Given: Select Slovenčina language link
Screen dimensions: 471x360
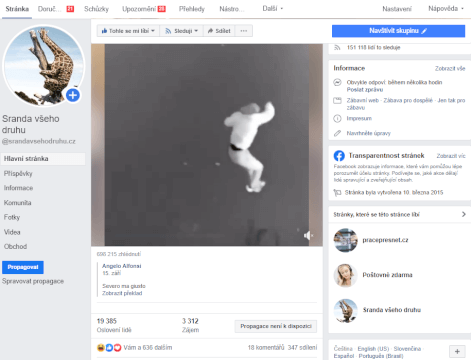Looking at the screenshot, I should point(407,349).
